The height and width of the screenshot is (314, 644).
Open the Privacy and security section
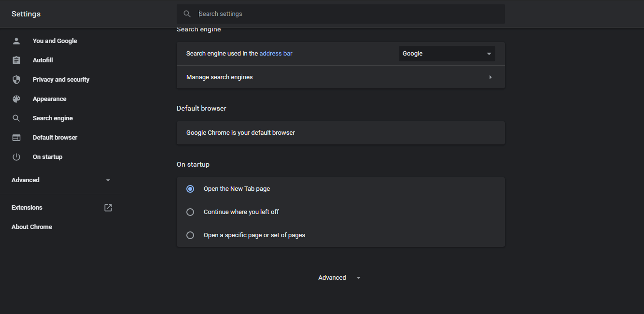tap(61, 80)
